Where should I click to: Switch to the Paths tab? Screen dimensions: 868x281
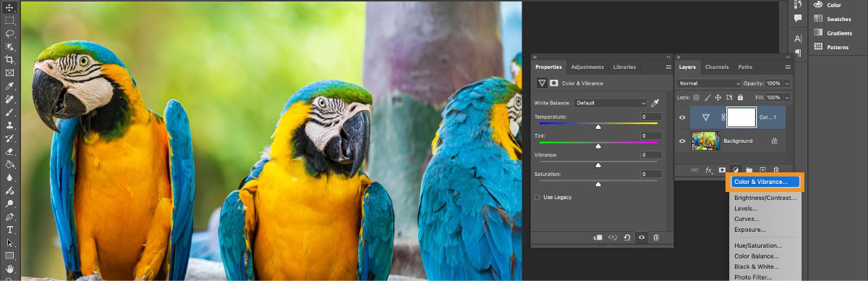click(x=745, y=67)
